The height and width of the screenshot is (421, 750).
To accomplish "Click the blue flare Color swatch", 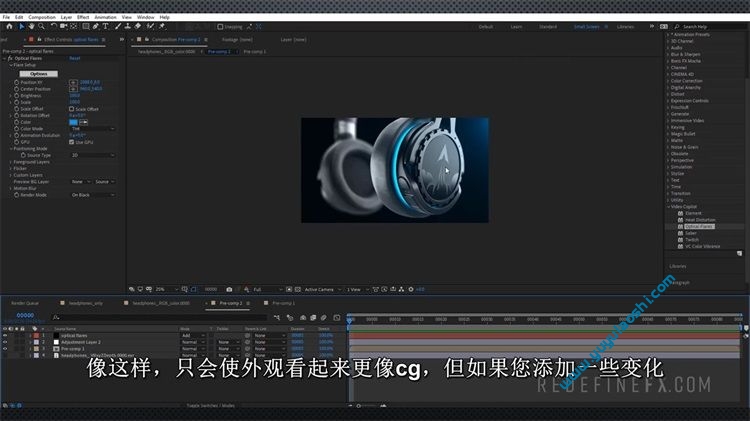I will point(73,122).
